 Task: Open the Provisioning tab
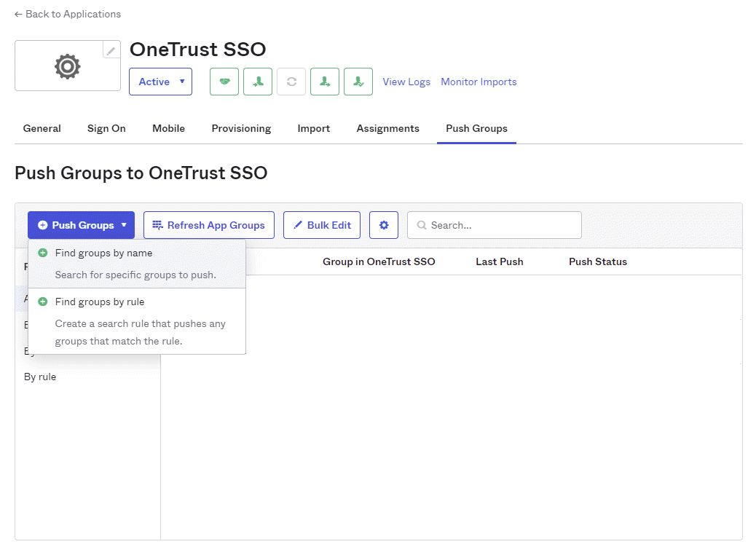click(241, 128)
